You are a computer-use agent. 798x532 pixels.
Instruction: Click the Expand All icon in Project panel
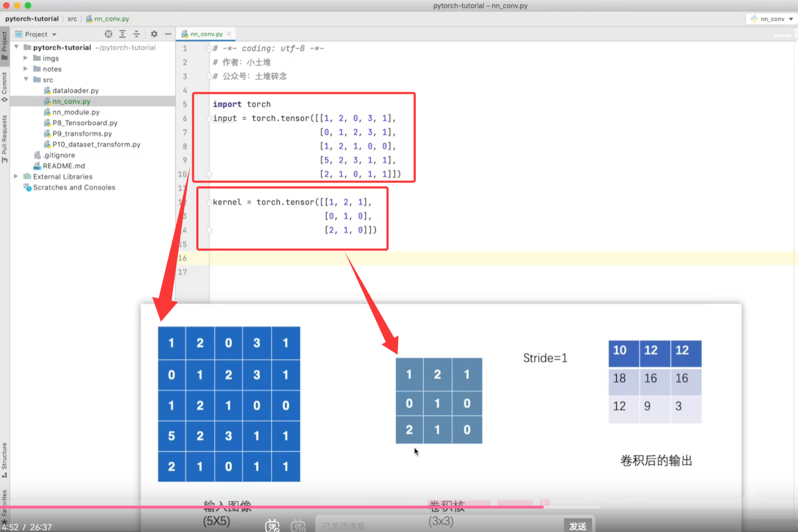122,34
